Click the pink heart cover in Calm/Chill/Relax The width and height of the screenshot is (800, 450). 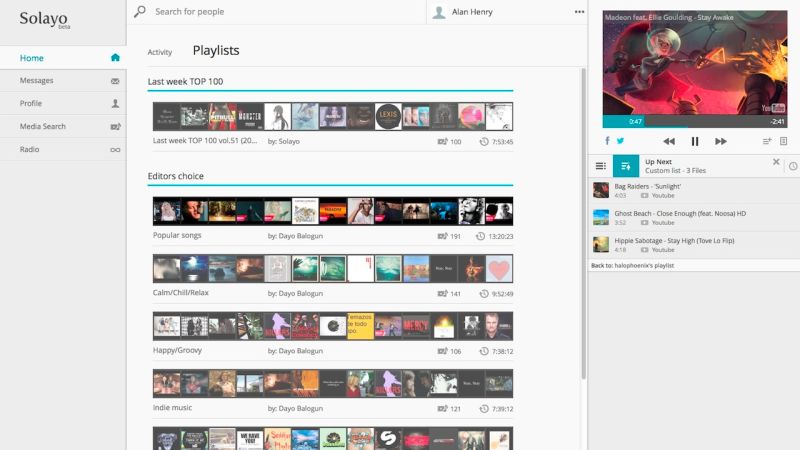coord(499,269)
